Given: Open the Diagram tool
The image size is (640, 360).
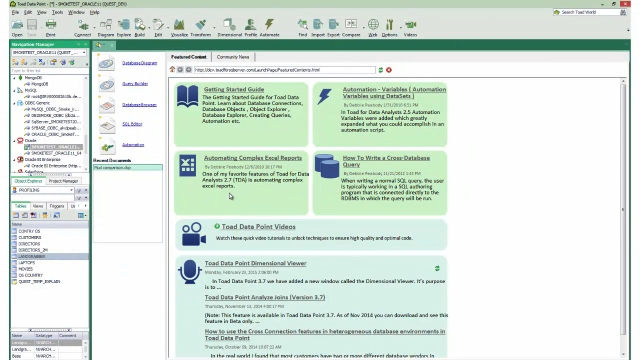Looking at the screenshot, I should tap(106, 25).
